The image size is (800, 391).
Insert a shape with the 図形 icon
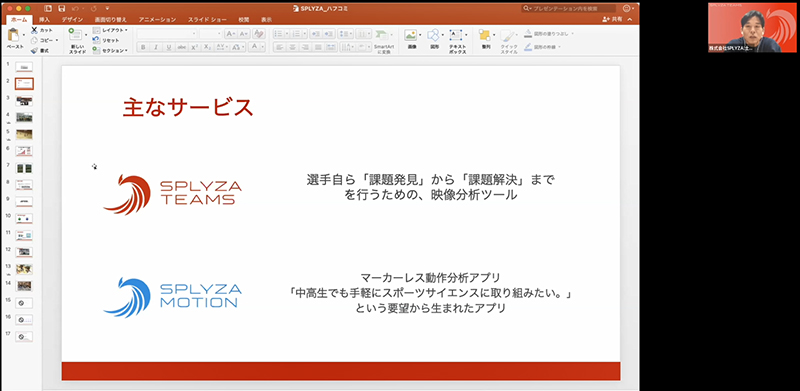[x=433, y=35]
